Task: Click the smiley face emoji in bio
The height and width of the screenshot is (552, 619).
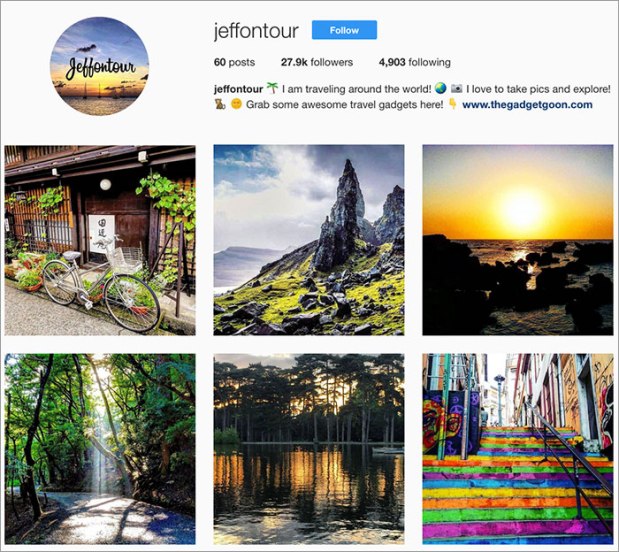Action: point(236,104)
